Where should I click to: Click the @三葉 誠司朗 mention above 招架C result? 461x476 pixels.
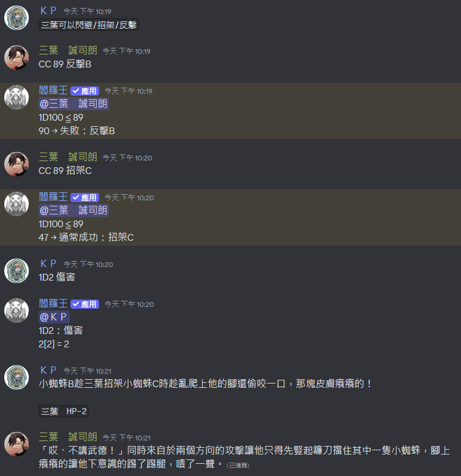[x=73, y=210]
